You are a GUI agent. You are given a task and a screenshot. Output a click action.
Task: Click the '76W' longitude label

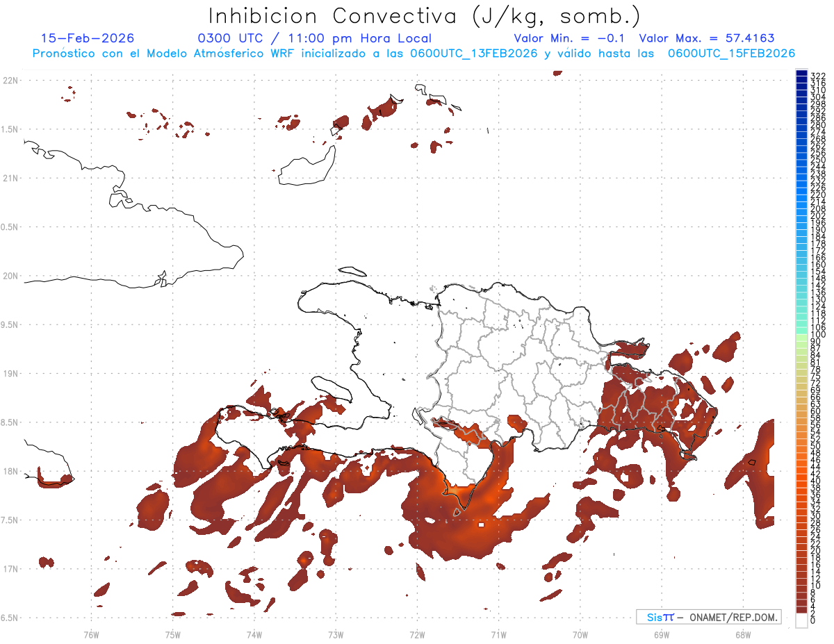point(92,634)
